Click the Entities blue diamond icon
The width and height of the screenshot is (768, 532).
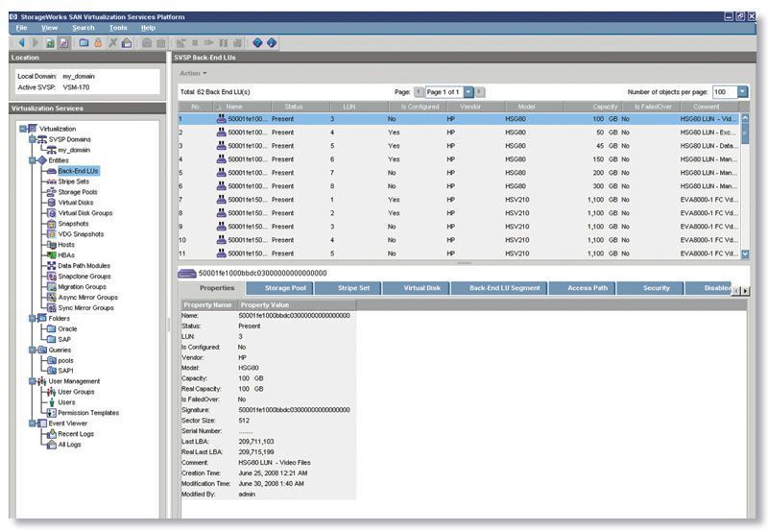click(x=42, y=160)
